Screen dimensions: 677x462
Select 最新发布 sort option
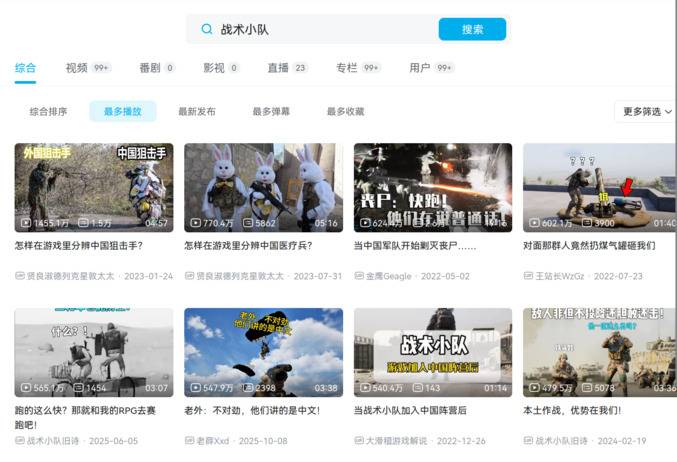[x=197, y=111]
